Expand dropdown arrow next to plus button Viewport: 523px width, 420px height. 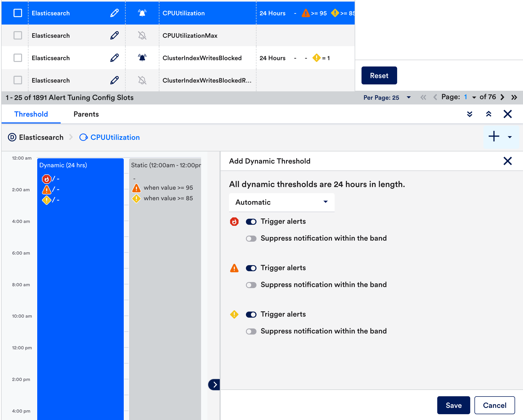click(x=510, y=137)
